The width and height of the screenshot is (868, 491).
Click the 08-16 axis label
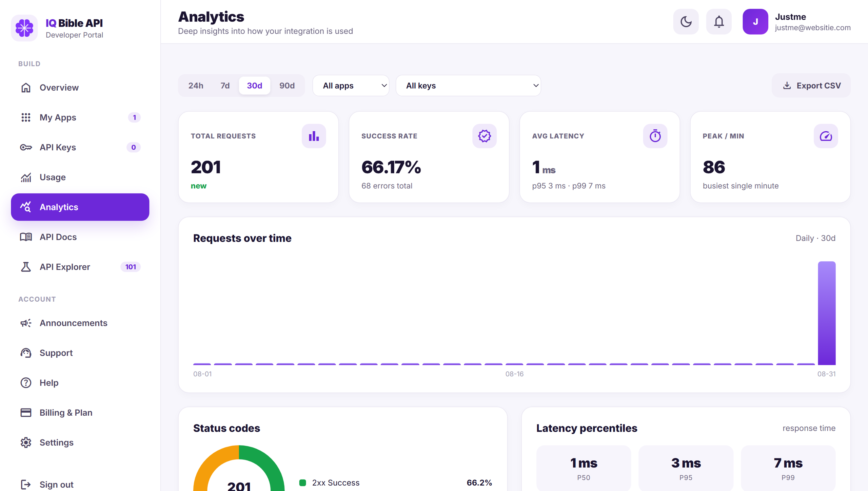(514, 374)
